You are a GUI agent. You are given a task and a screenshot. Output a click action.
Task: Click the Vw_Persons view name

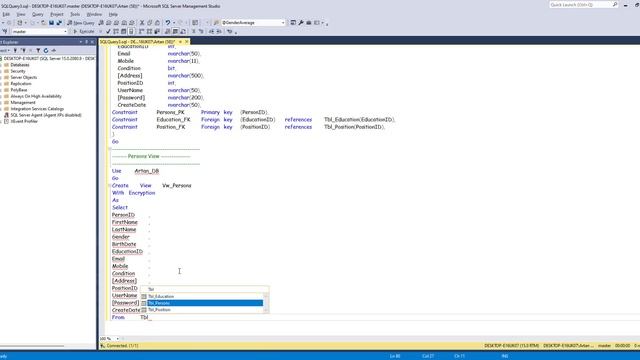pos(177,186)
